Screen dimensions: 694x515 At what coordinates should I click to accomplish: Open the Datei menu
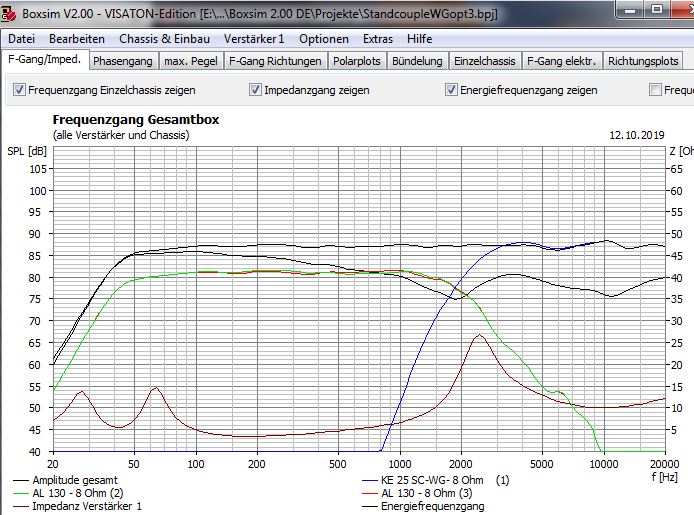pos(21,39)
